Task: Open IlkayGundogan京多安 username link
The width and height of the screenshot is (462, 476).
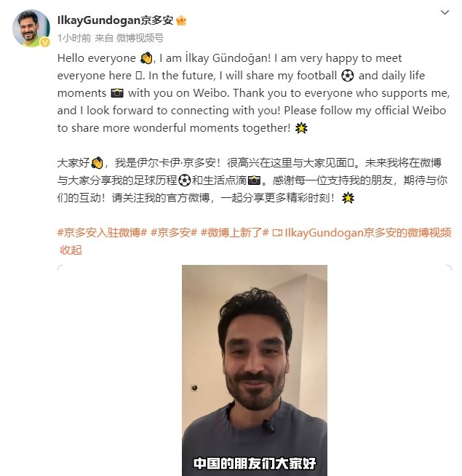Action: pyautogui.click(x=115, y=20)
